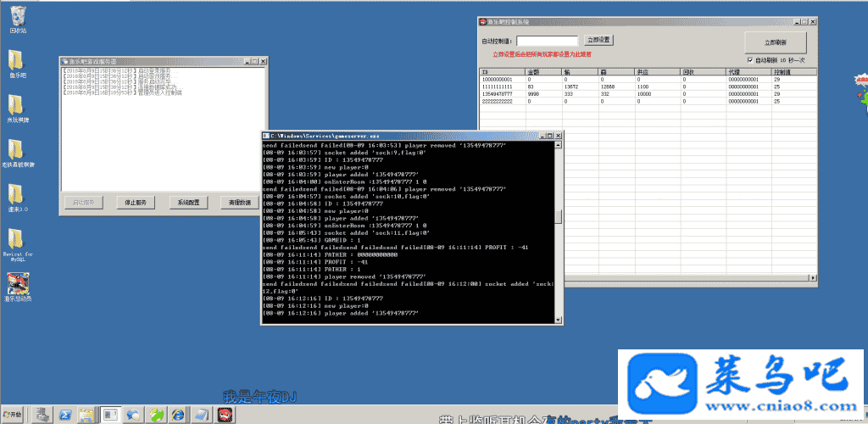Click the Server Manager icon in taskbar

(42, 414)
